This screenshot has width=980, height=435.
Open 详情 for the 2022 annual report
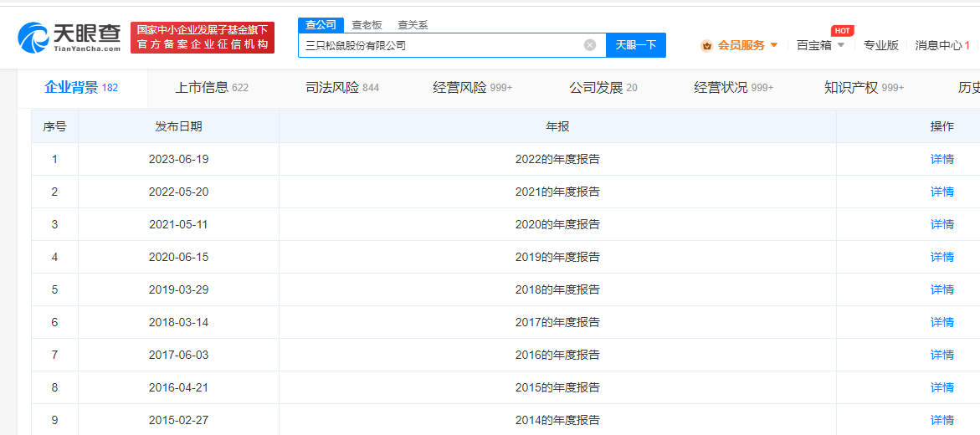tap(942, 159)
